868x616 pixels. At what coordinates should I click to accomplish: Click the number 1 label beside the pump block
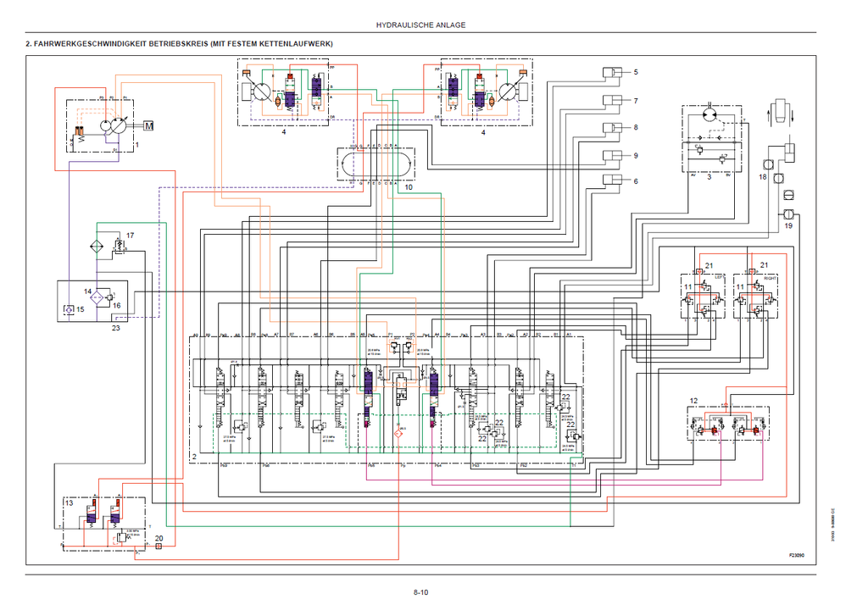tap(137, 144)
